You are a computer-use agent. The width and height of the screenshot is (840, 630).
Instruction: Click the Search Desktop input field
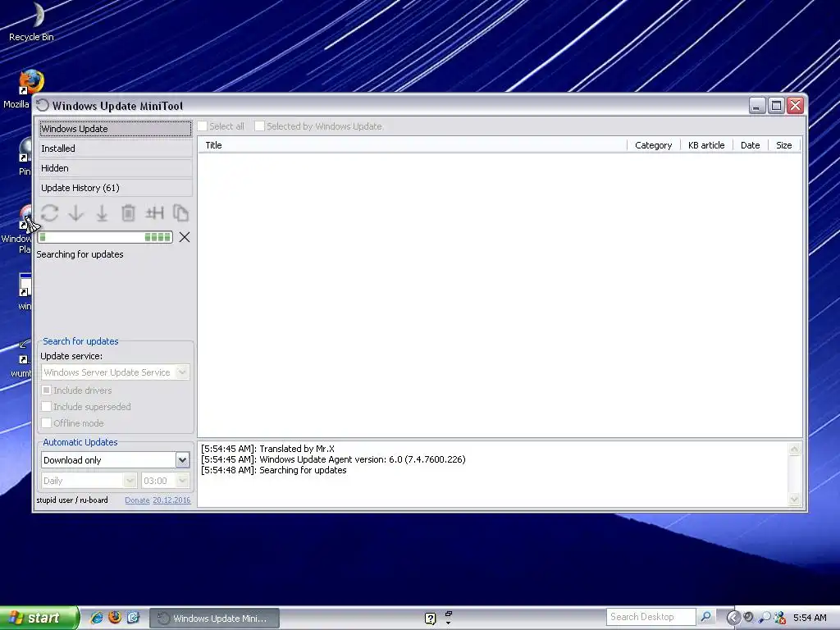point(651,617)
